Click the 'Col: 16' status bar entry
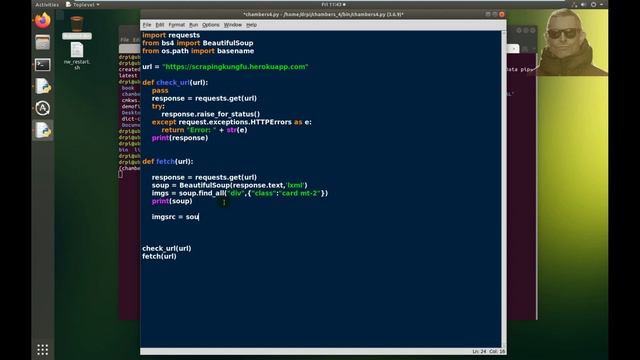640x360 pixels. (497, 351)
